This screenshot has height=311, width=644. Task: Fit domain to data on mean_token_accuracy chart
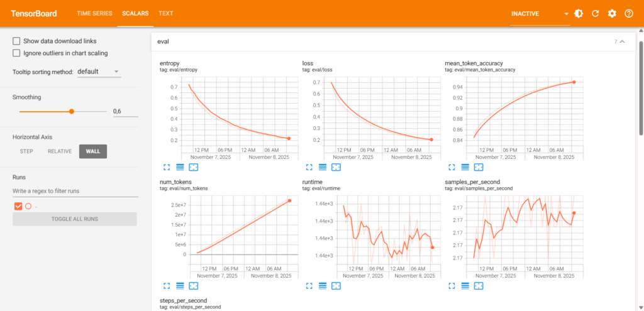[x=479, y=167]
